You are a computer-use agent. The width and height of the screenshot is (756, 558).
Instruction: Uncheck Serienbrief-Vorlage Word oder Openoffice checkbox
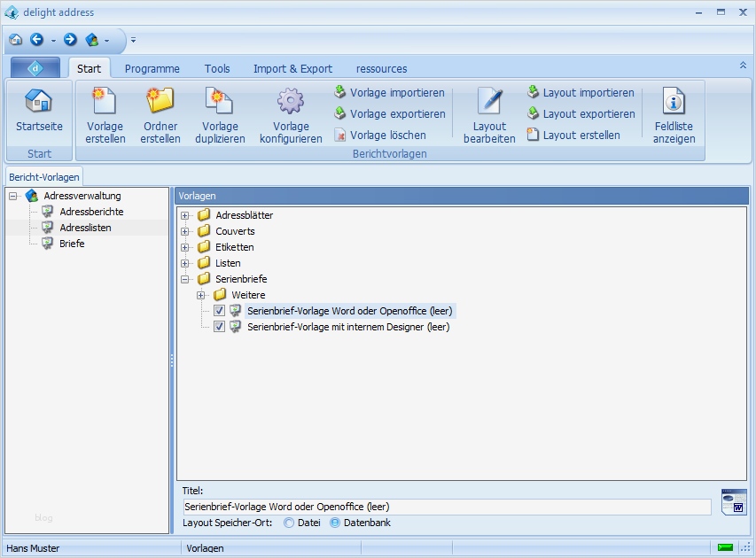[220, 311]
